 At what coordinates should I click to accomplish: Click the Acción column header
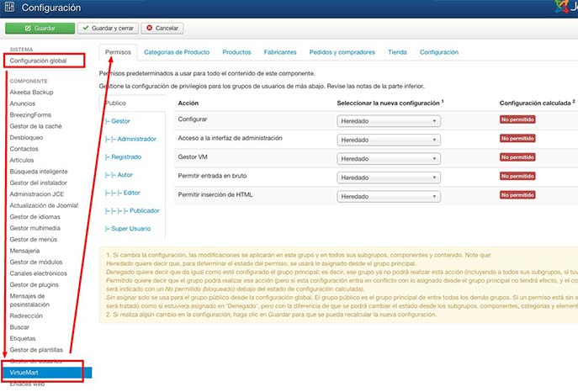coord(188,103)
